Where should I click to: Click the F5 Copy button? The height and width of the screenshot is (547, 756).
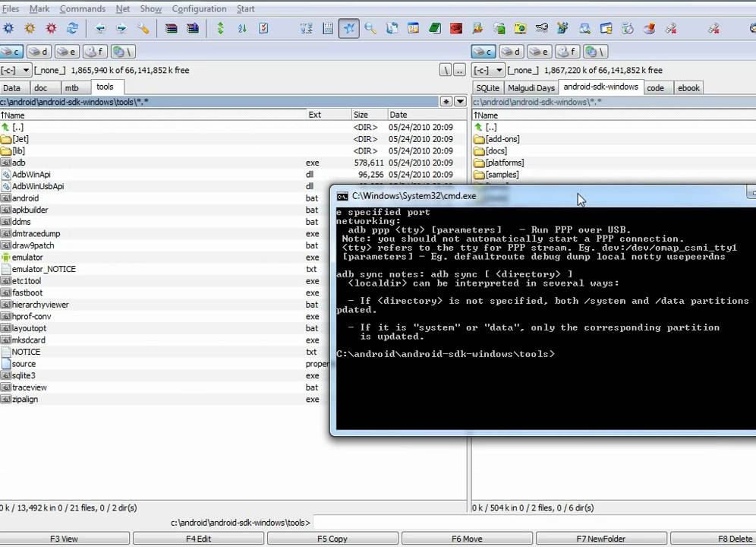[332, 539]
